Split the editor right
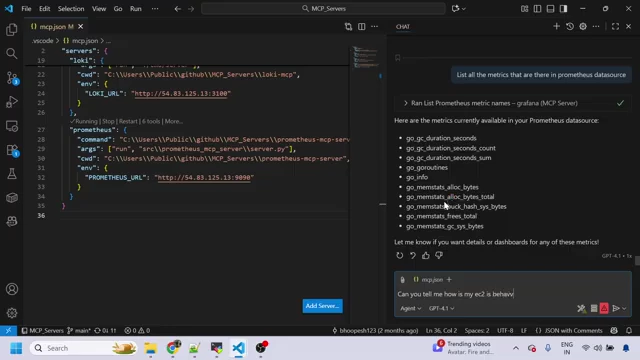The width and height of the screenshot is (640, 360). pyautogui.click(x=362, y=27)
